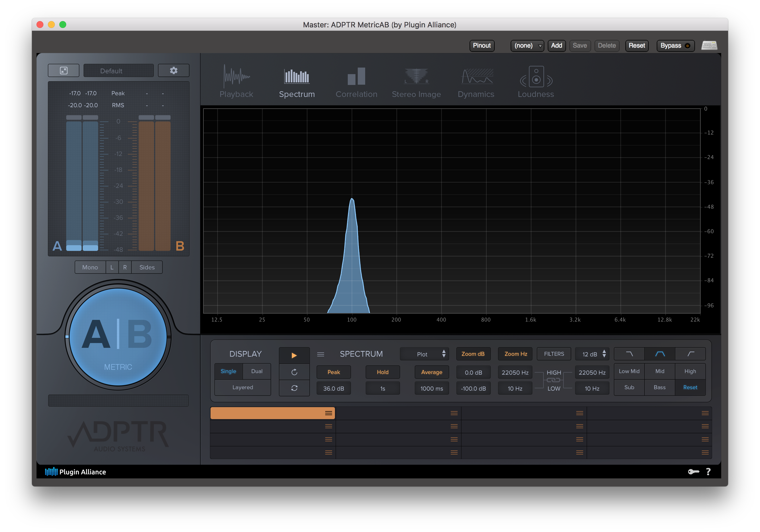Click the 36.0 dB peak value field
The width and height of the screenshot is (760, 532).
[334, 388]
